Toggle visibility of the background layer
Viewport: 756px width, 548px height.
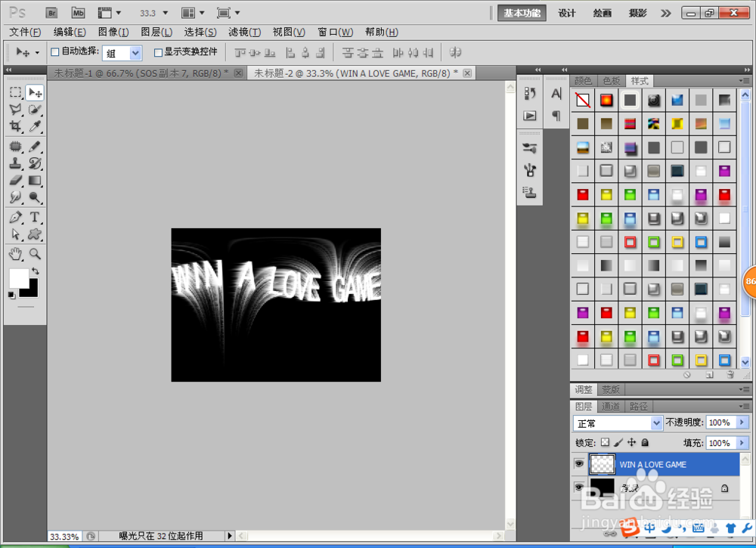[579, 488]
